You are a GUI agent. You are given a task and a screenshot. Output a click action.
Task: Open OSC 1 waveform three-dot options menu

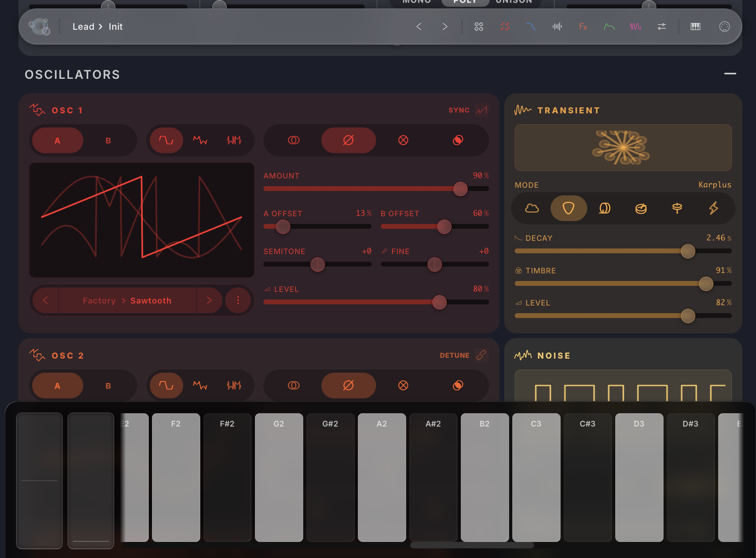(238, 300)
